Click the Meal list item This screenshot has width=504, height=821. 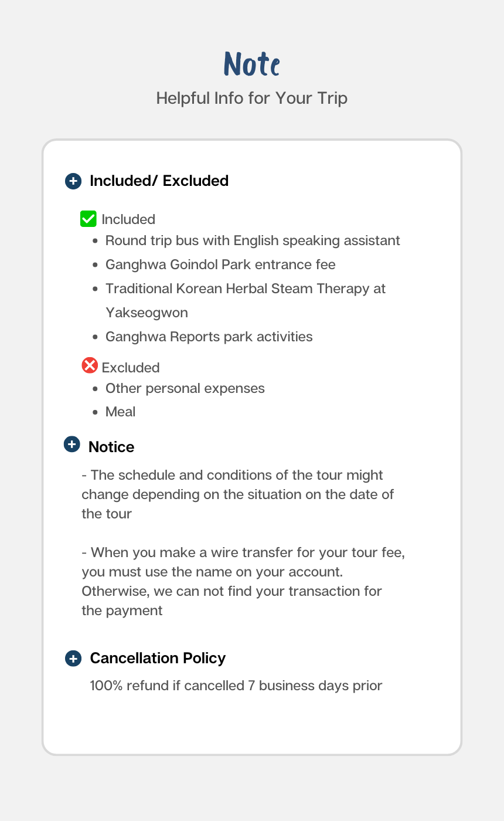pos(120,412)
